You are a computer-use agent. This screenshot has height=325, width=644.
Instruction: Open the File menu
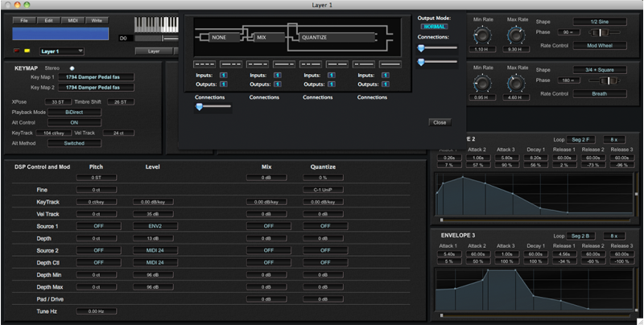pyautogui.click(x=24, y=19)
